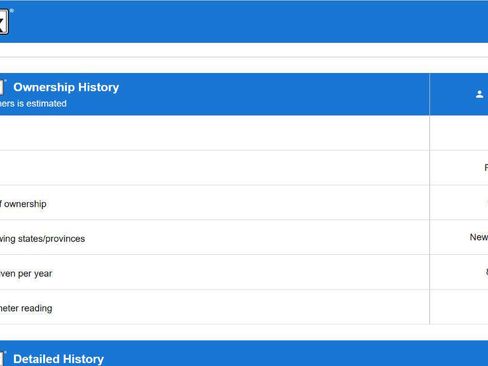This screenshot has width=488, height=366.
Task: Click the logo icon in the top banner
Action: 4,22
